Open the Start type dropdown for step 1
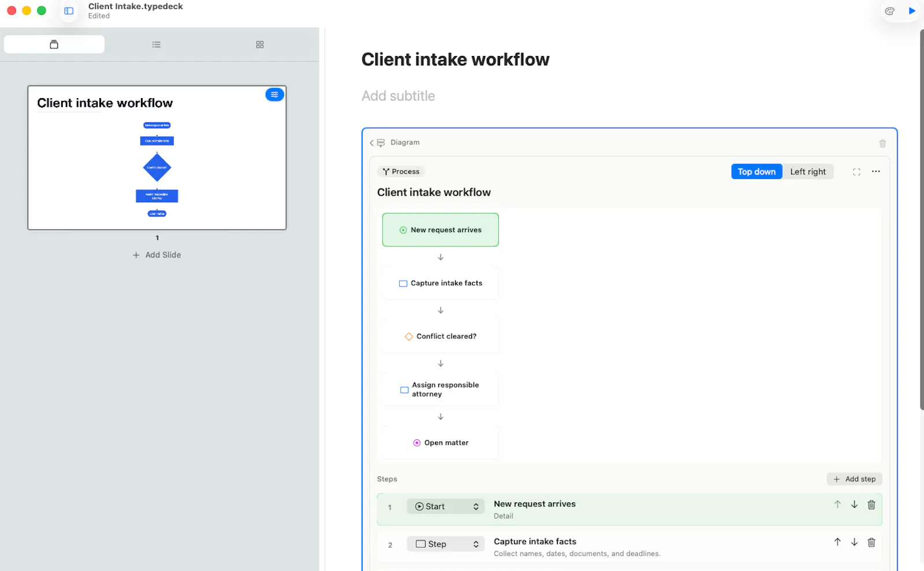Screen dimensions: 924x571 (446, 506)
